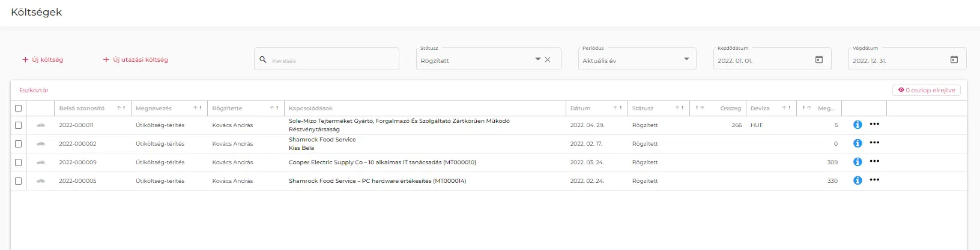Open the Végdátum calendar picker
The height and width of the screenshot is (250, 980).
pos(954,60)
